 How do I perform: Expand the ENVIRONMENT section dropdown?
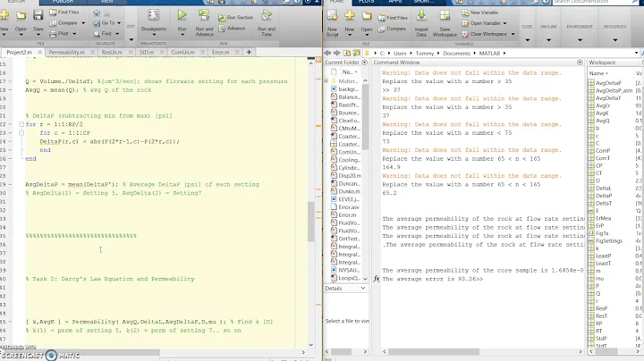tap(580, 40)
